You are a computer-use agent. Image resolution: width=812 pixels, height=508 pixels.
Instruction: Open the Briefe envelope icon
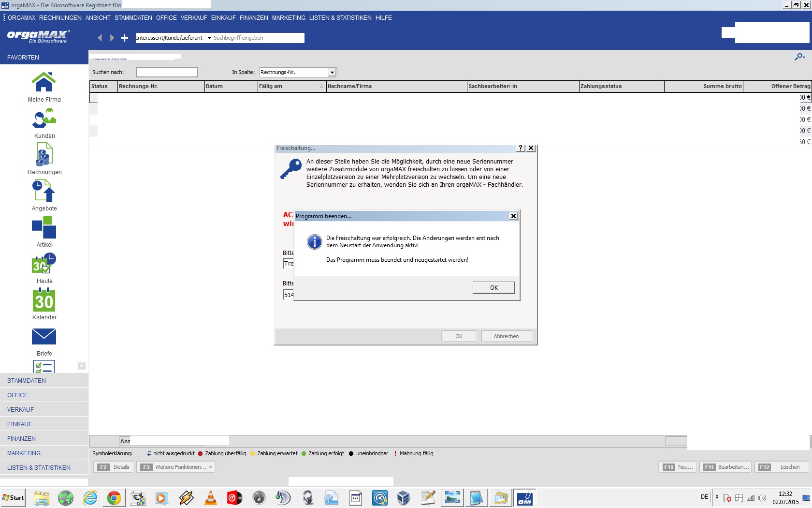click(44, 336)
